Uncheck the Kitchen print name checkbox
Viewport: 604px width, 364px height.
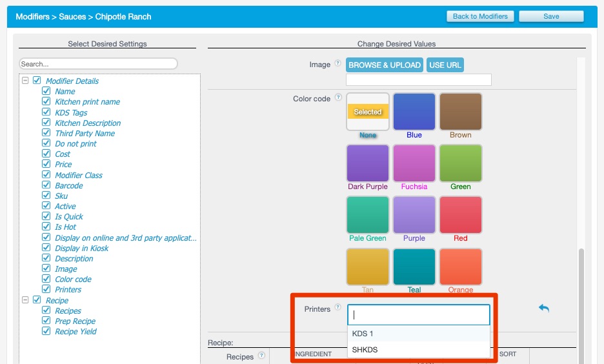coord(46,101)
